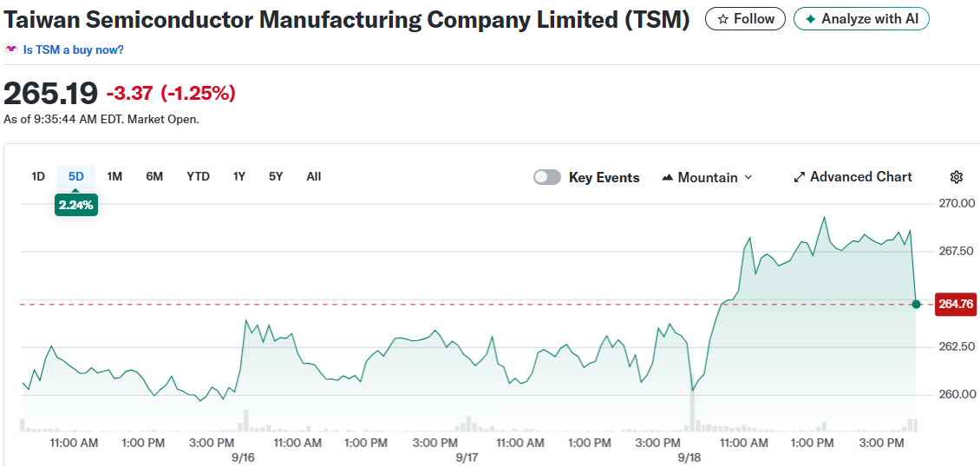Select the 1D time range
The height and width of the screenshot is (467, 980).
[38, 177]
